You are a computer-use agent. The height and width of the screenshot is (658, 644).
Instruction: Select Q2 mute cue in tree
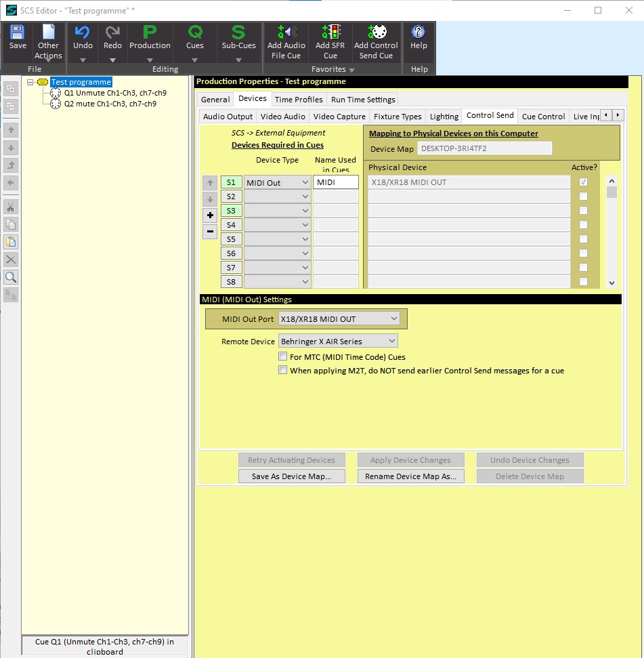pos(110,104)
